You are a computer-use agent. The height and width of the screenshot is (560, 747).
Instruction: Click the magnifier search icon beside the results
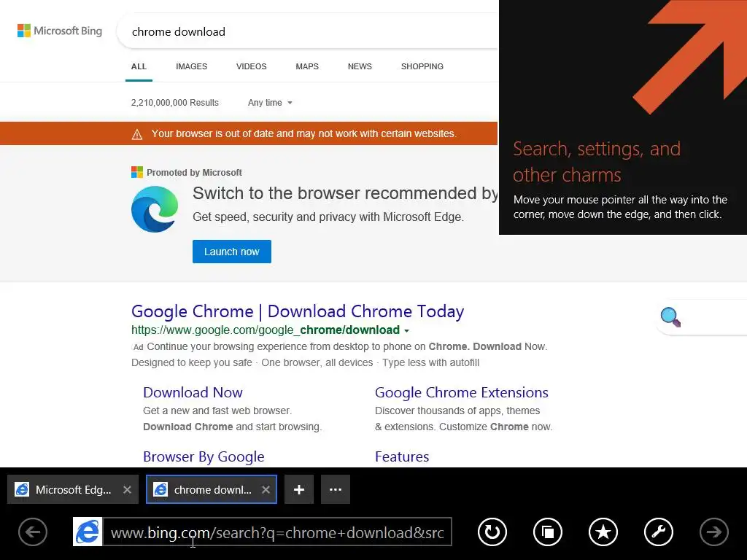(670, 317)
